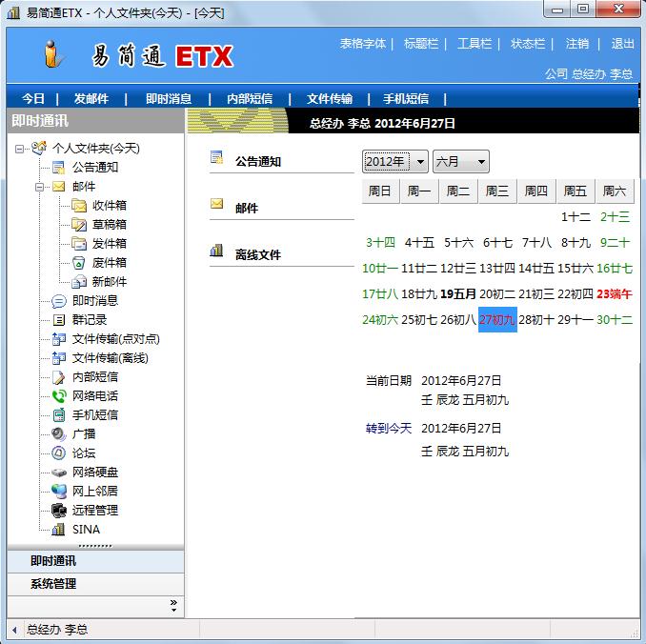Click the 发件箱 folder icon
The image size is (646, 644).
click(79, 244)
